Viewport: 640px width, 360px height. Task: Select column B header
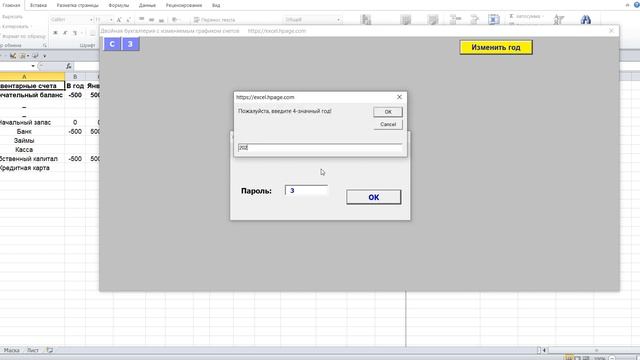pos(75,76)
